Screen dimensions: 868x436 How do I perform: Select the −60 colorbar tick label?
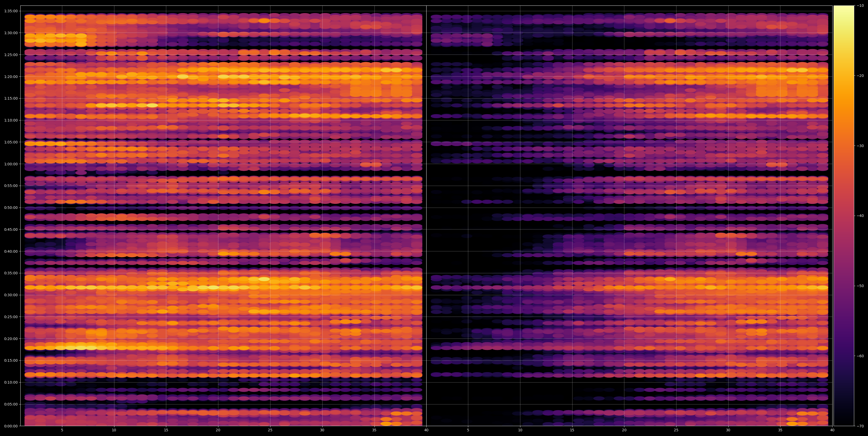[860, 356]
